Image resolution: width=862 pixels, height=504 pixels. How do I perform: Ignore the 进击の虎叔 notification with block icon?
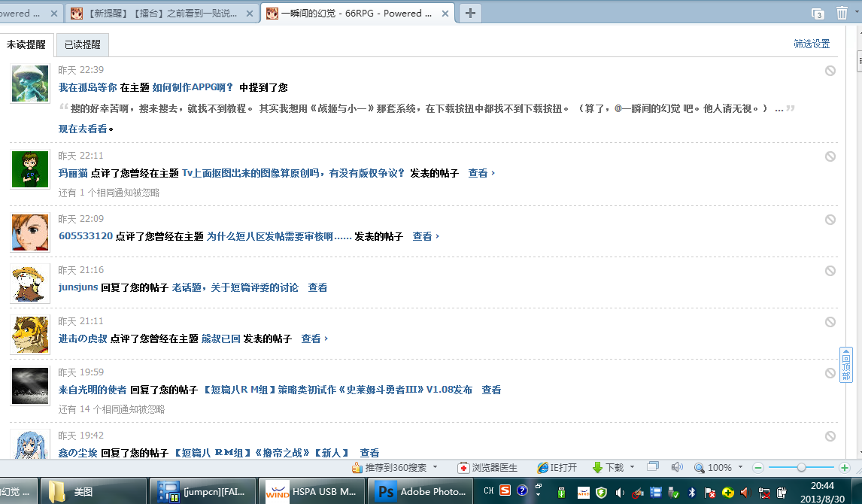click(830, 321)
